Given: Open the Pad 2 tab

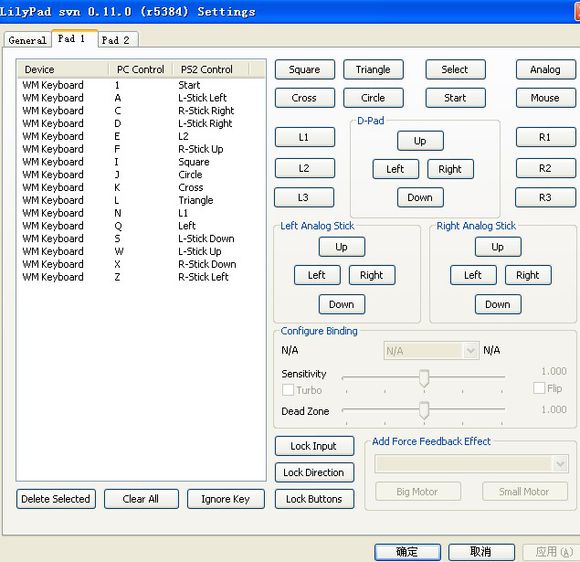Looking at the screenshot, I should tap(117, 40).
